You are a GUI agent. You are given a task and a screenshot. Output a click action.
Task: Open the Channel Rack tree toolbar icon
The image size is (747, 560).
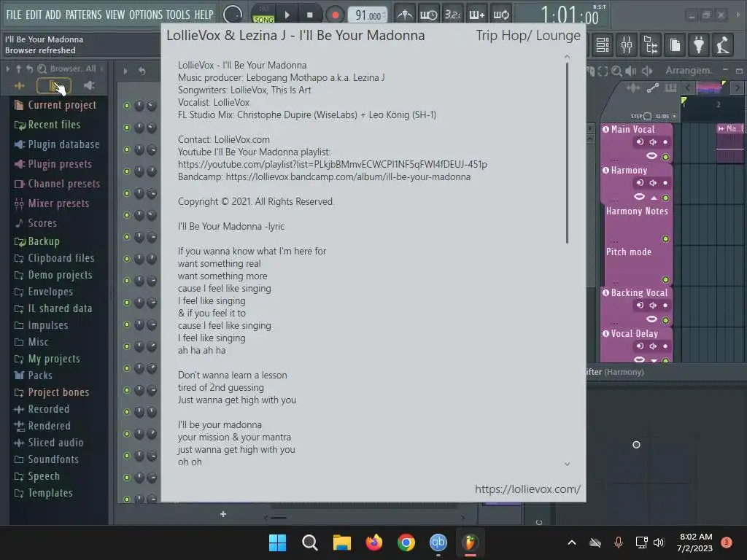tap(651, 44)
